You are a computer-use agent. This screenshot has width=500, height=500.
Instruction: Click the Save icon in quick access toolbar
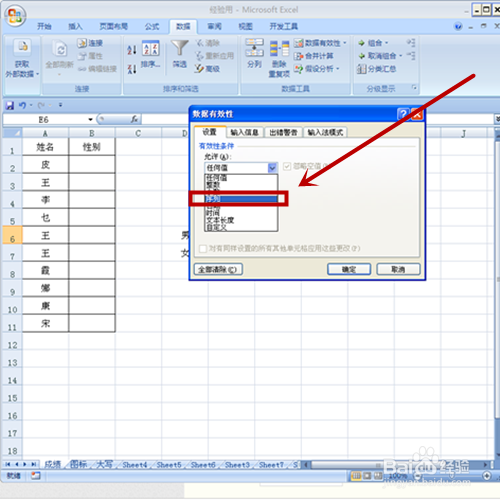[x=10, y=106]
